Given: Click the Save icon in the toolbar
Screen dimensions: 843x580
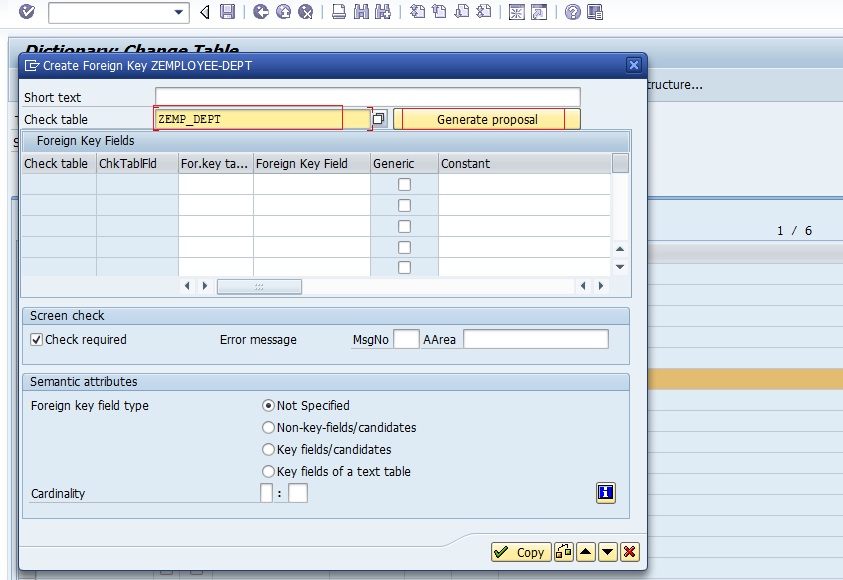Looking at the screenshot, I should (x=227, y=13).
